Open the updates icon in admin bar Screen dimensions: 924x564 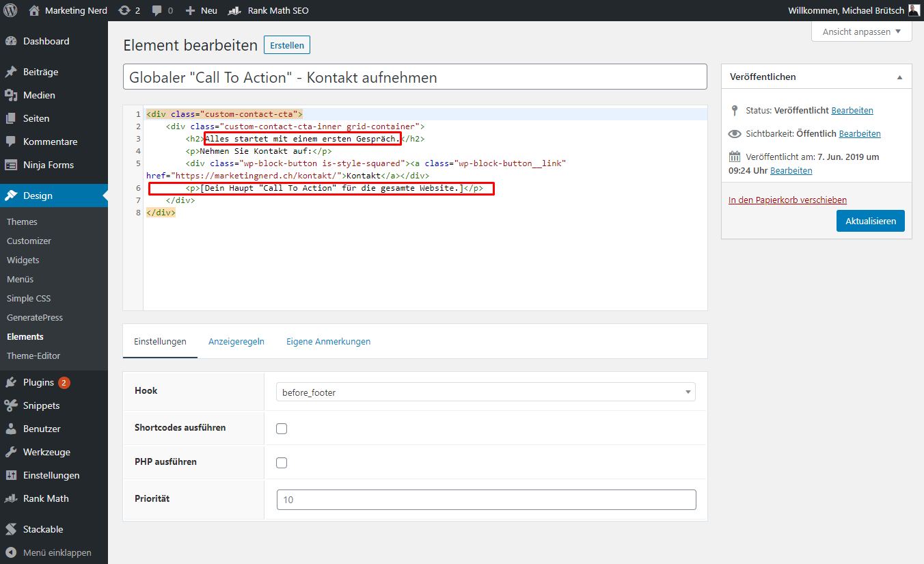coord(124,10)
